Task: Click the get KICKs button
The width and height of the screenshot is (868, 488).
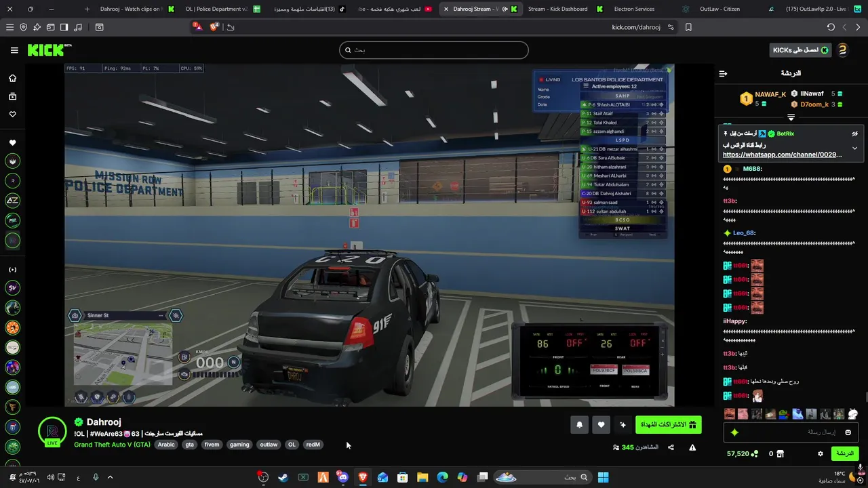Action: [x=800, y=50]
